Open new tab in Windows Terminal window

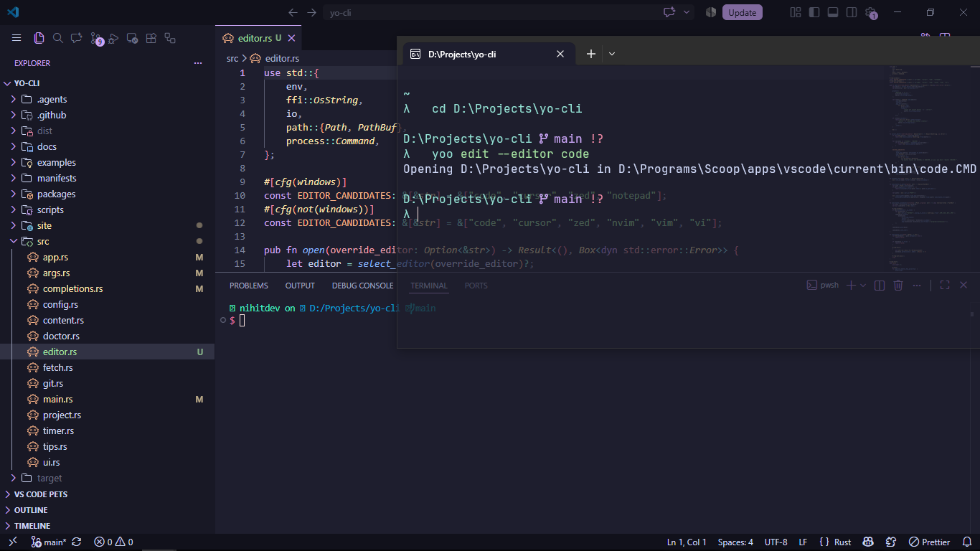pyautogui.click(x=591, y=54)
